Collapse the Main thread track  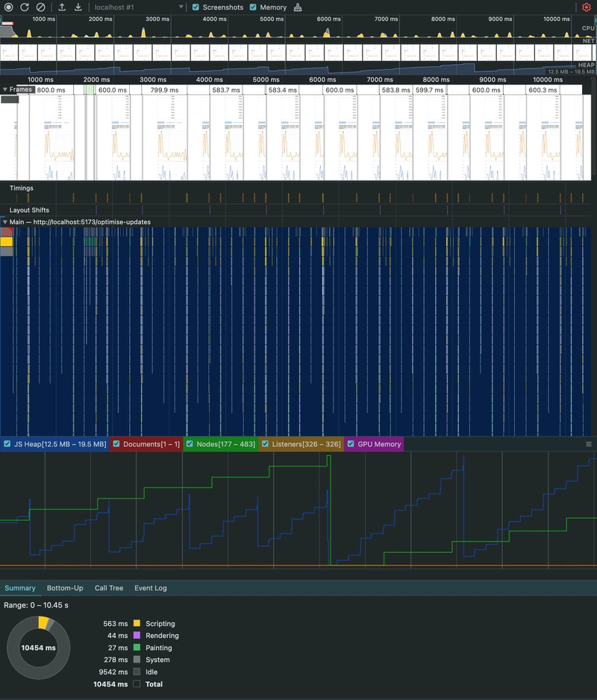5,222
